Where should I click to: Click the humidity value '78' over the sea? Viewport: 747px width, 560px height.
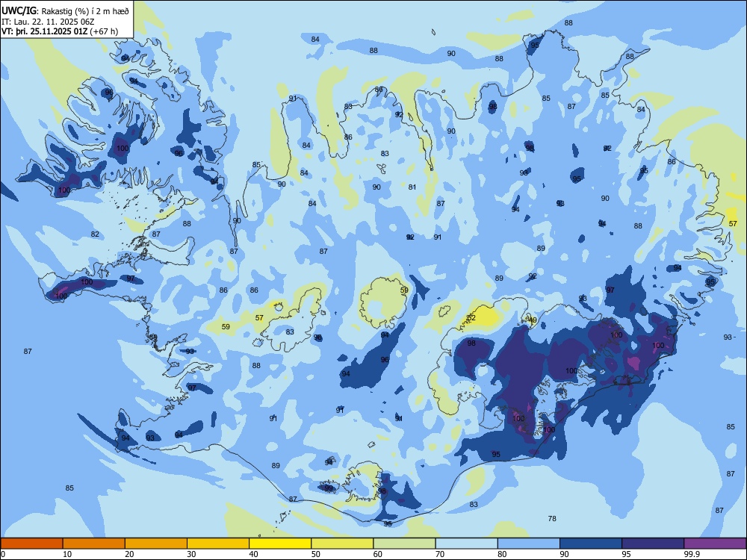coord(552,519)
